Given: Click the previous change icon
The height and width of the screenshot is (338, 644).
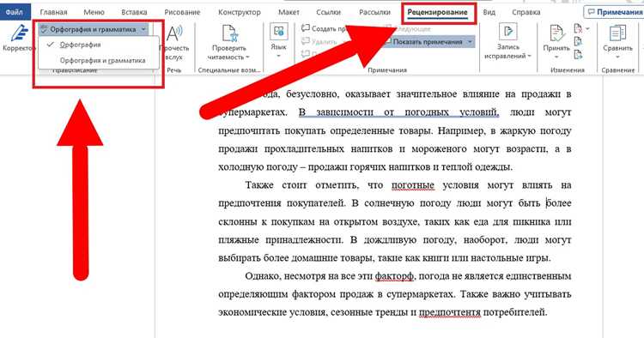Looking at the screenshot, I should tap(578, 41).
